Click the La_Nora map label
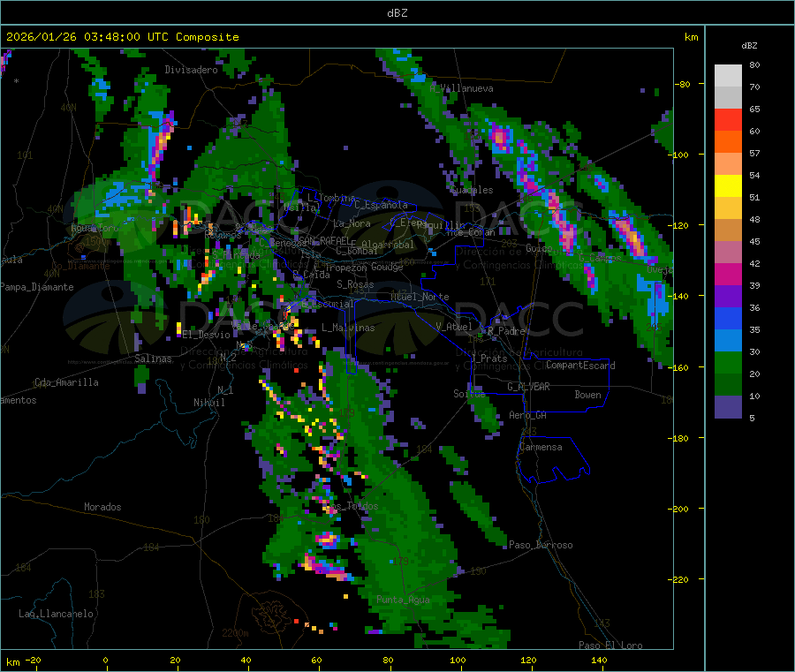This screenshot has width=795, height=672. pyautogui.click(x=352, y=223)
